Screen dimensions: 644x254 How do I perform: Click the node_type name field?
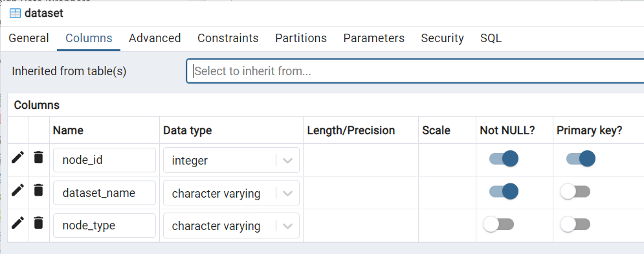[104, 225]
